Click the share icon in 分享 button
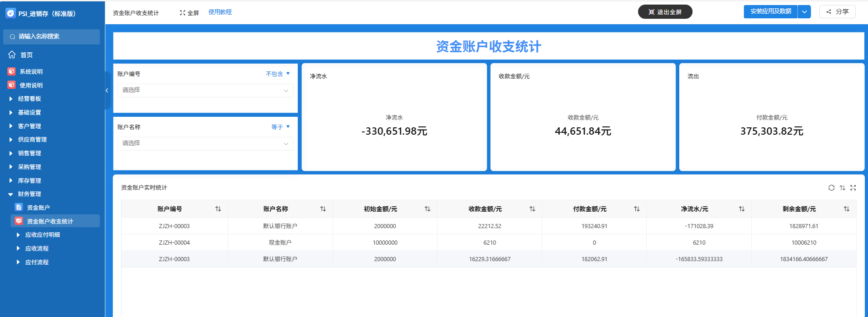Viewport: 868px width, 317px height. (829, 12)
